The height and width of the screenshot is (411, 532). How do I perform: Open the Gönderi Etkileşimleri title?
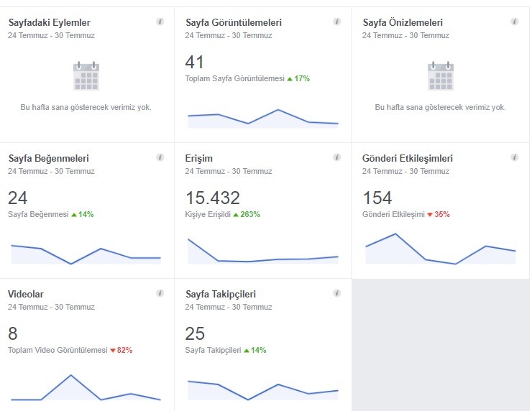click(x=408, y=158)
